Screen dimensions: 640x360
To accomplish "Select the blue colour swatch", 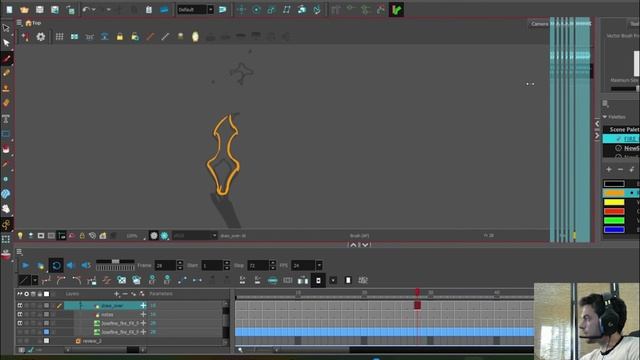I will 614,230.
